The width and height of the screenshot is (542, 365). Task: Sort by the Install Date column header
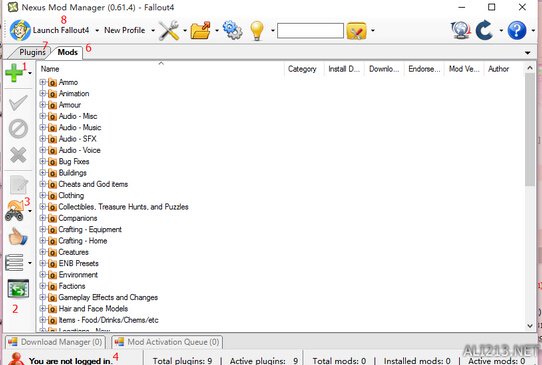[344, 69]
